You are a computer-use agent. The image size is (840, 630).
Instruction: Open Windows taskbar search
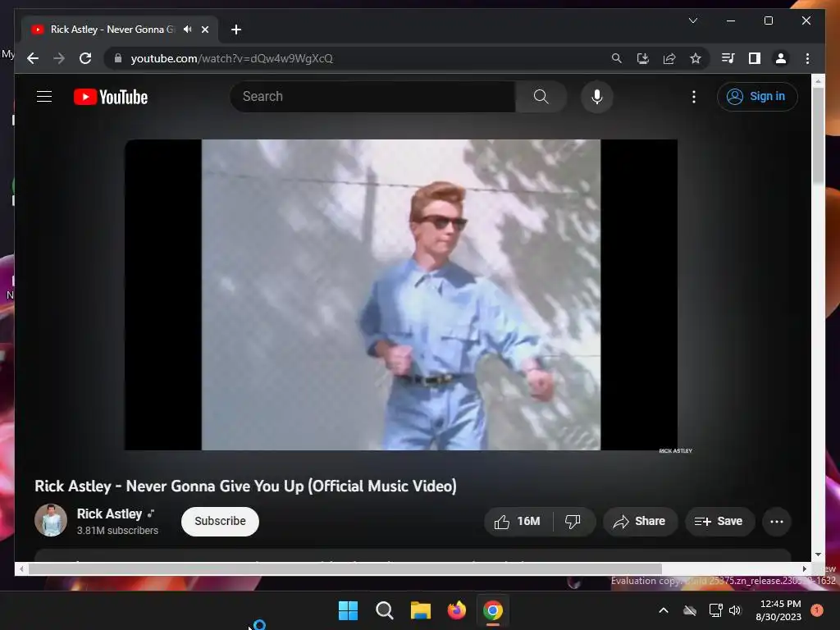384,610
